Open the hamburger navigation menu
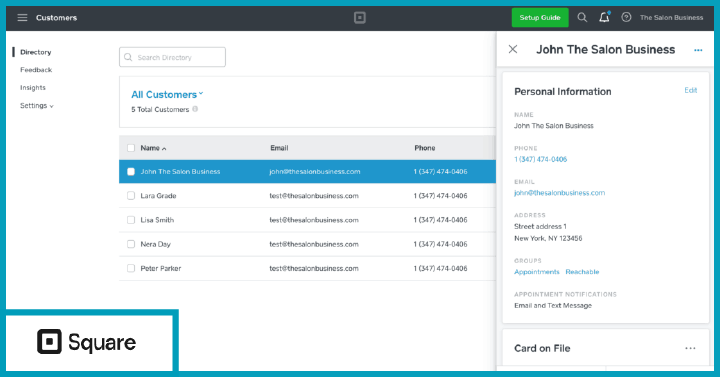The width and height of the screenshot is (720, 377). 22,17
